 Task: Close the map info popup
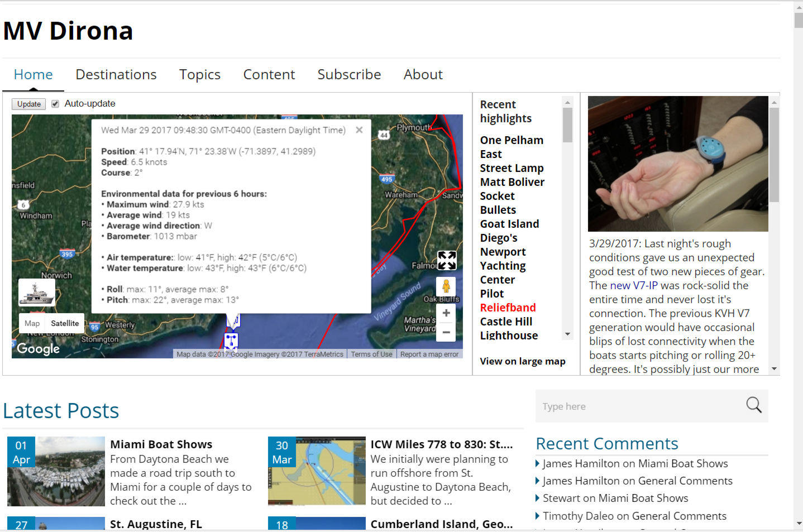coord(359,130)
